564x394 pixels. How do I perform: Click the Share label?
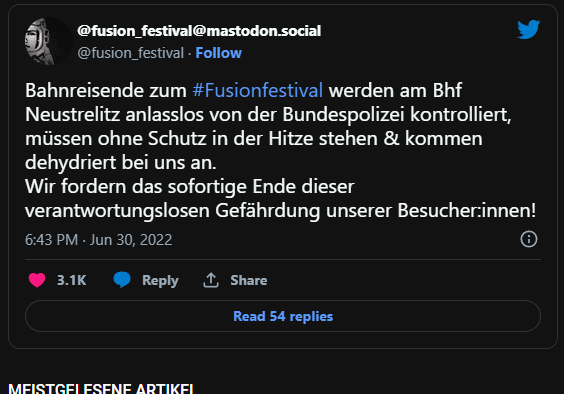(249, 280)
